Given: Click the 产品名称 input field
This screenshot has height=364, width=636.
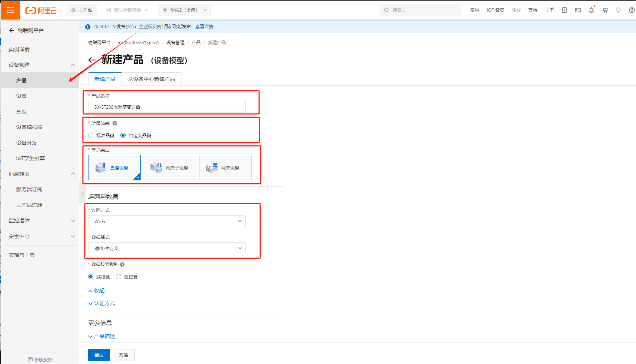Looking at the screenshot, I should [x=166, y=107].
